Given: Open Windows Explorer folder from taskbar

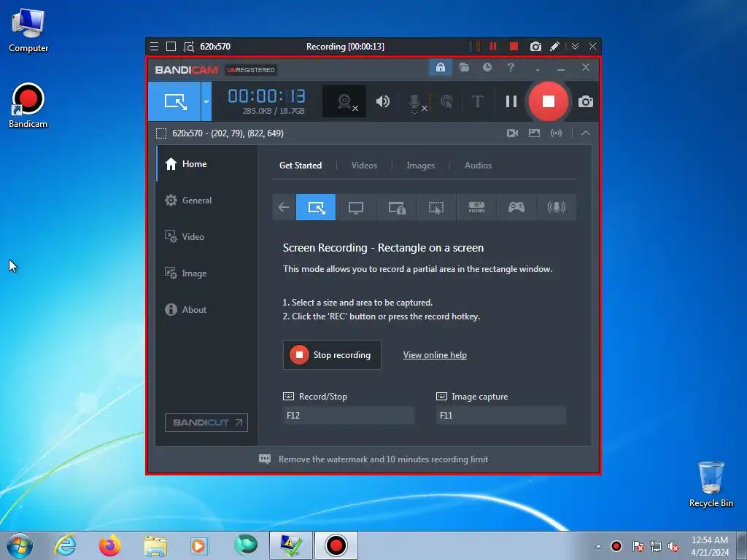Looking at the screenshot, I should 155,545.
